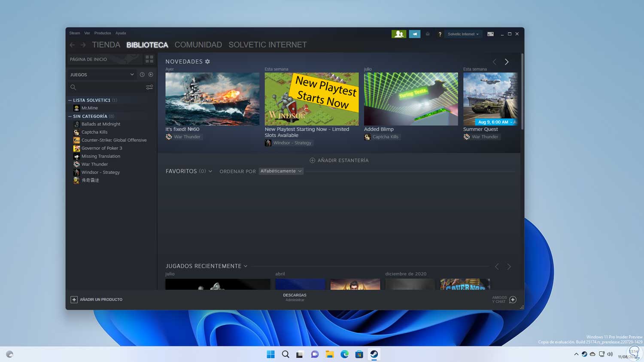This screenshot has height=362, width=644.
Task: Click the Captcha Kills tag under Added Blimp
Action: [x=382, y=137]
